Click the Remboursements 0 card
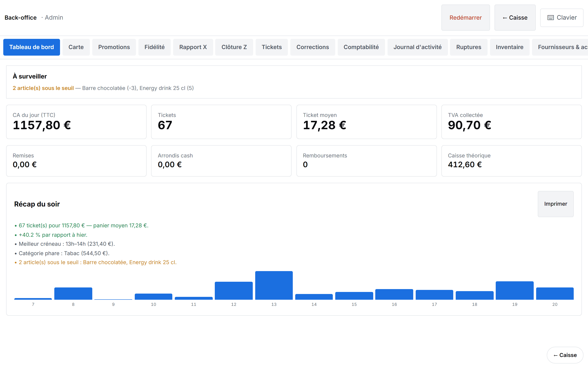 point(366,161)
